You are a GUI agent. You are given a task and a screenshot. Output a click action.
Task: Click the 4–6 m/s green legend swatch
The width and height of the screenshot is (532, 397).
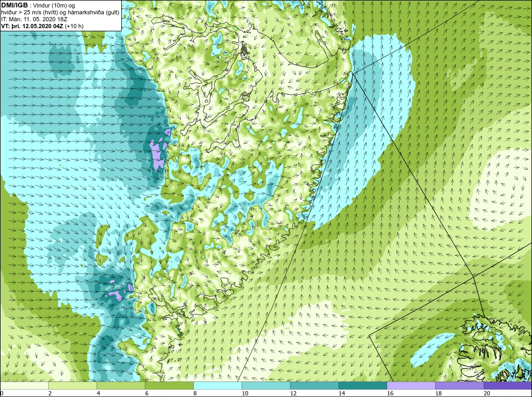click(x=121, y=386)
